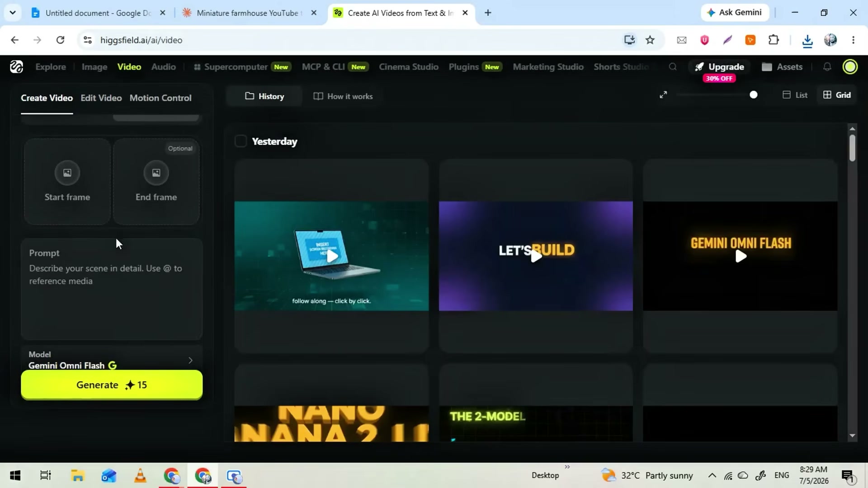Image resolution: width=868 pixels, height=488 pixels.
Task: Click the history panel scrollbar thumb
Action: click(852, 148)
